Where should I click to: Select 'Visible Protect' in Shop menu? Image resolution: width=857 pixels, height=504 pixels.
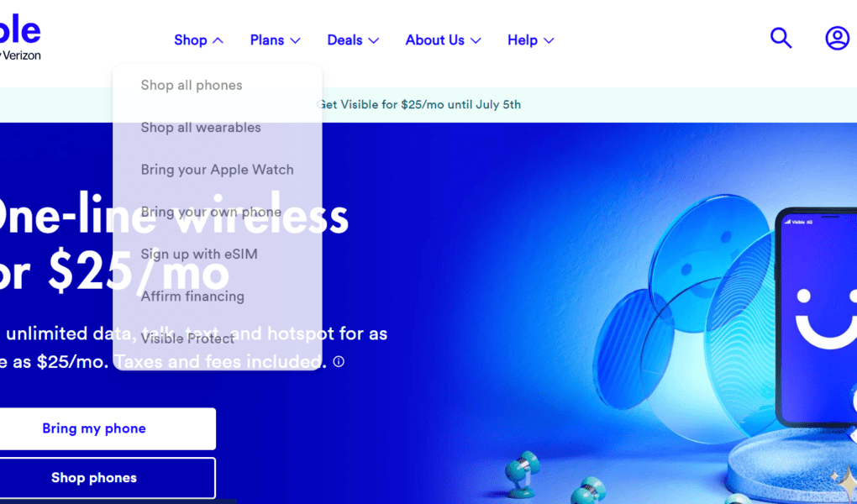click(x=187, y=339)
